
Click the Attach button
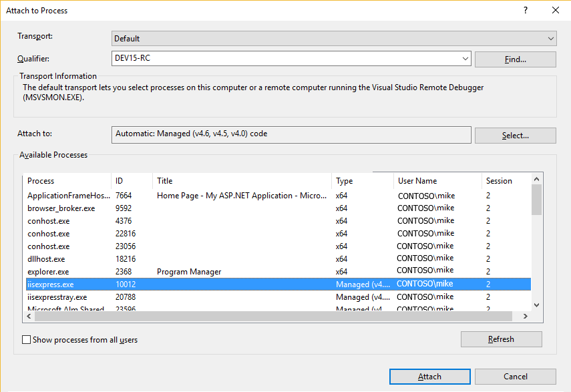coord(429,376)
